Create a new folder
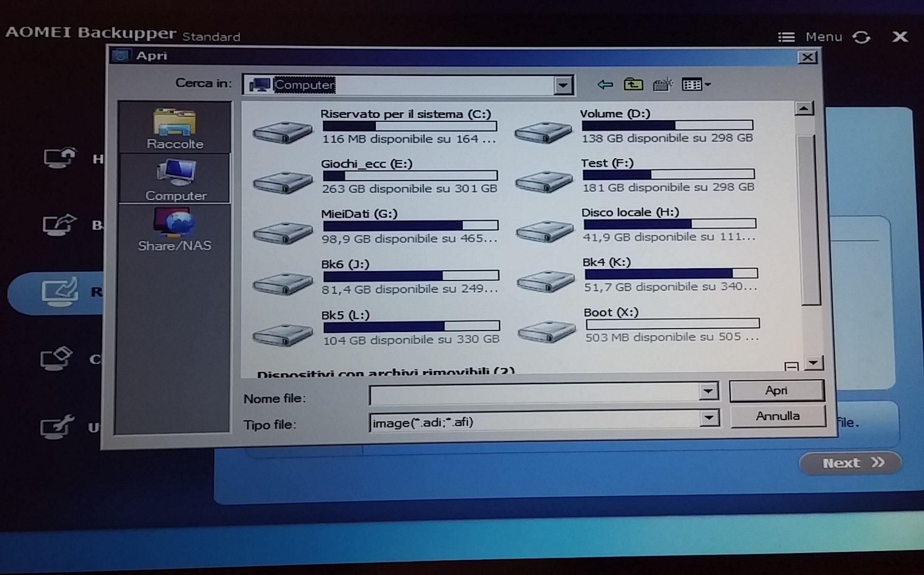 click(x=662, y=85)
